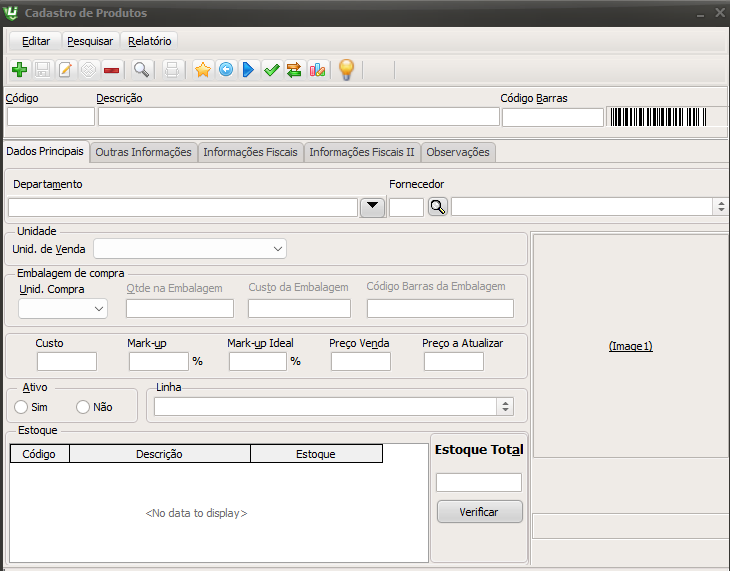The height and width of the screenshot is (571, 730).
Task: Click the (Image1) link
Action: [631, 346]
